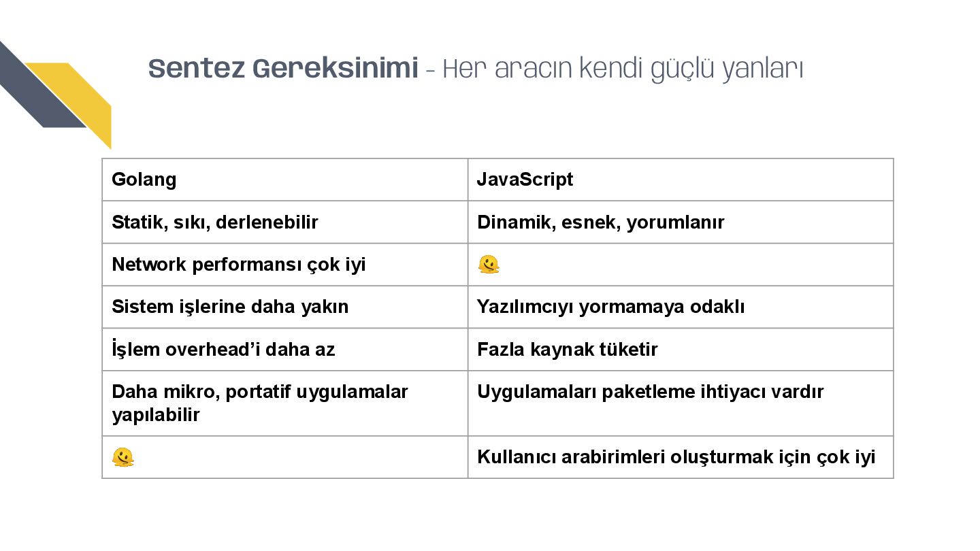Select cell Fazla kaynak tüketir
The width and height of the screenshot is (980, 551).
[681, 349]
